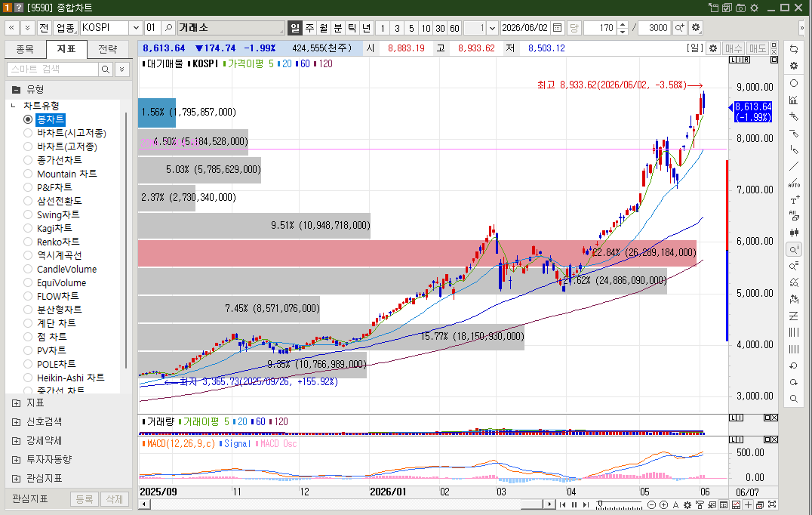Switch to the 종목 tab
This screenshot has width=812, height=515.
click(25, 49)
